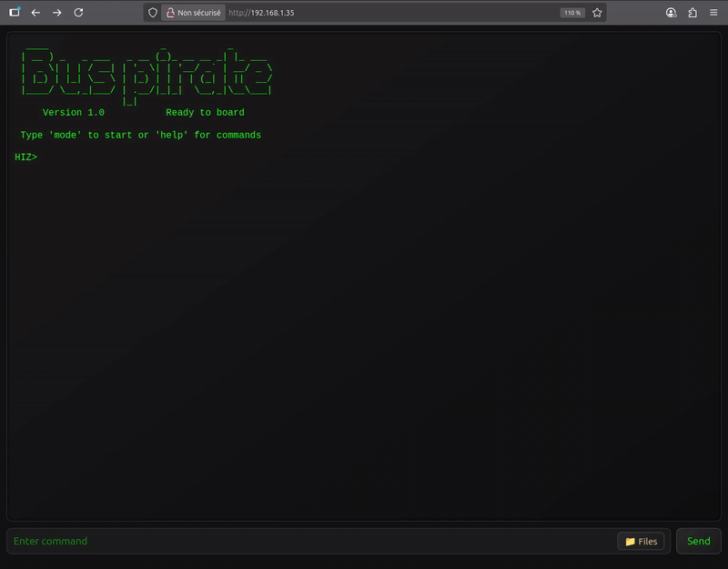This screenshot has height=569, width=728.
Task: Click the tracking protection shield icon
Action: 155,13
